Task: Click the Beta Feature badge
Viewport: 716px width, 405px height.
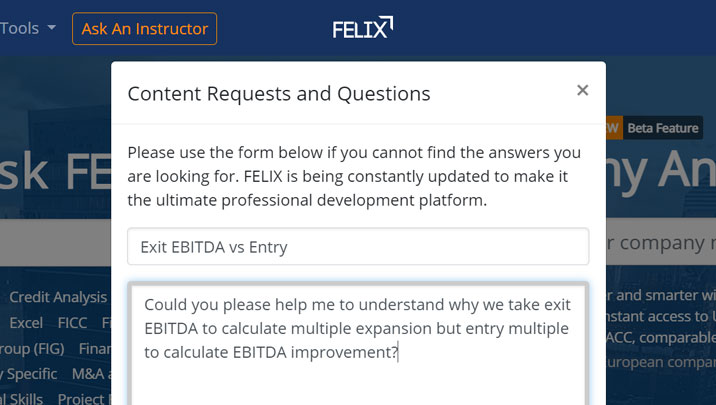Action: point(663,128)
